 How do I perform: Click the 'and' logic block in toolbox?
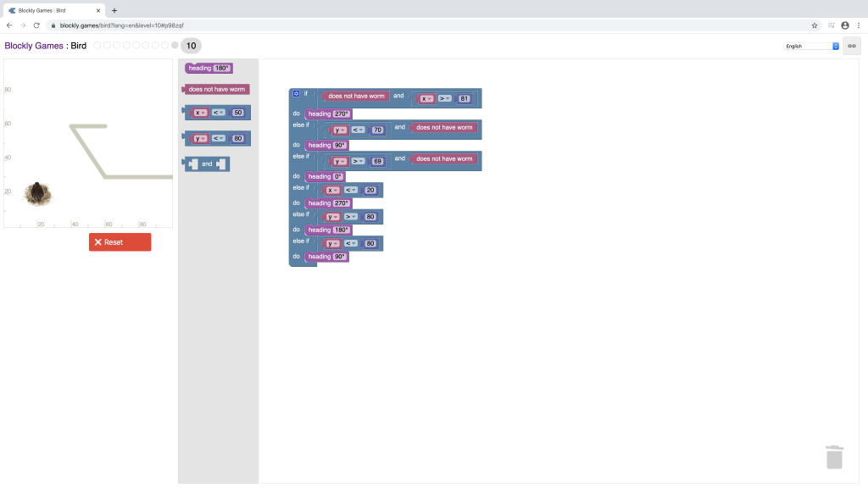tap(207, 164)
